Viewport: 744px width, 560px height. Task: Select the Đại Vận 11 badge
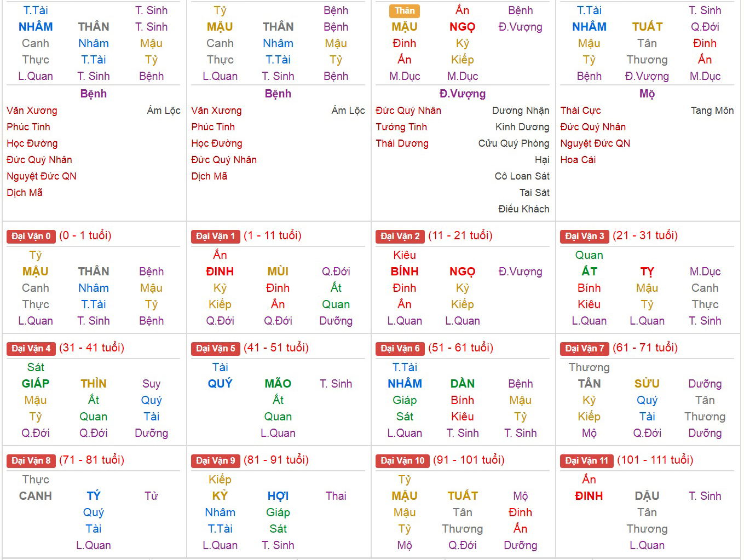[586, 461]
